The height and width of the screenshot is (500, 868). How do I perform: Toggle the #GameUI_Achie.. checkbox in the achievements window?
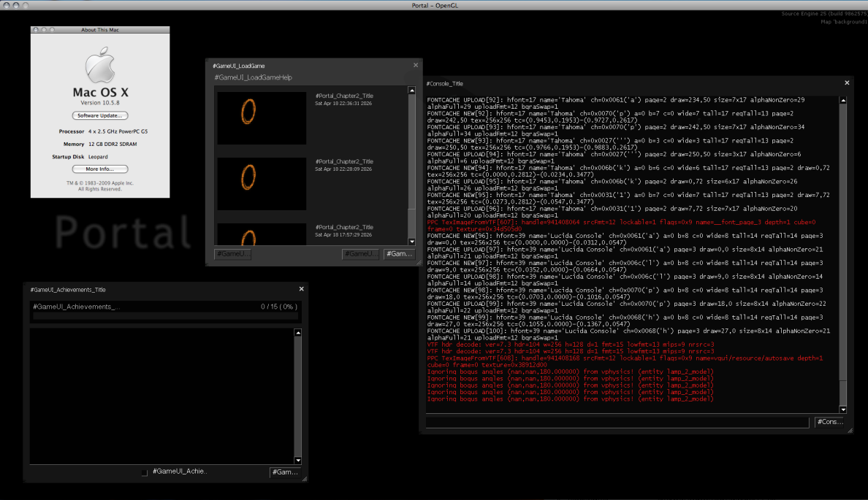coord(145,472)
